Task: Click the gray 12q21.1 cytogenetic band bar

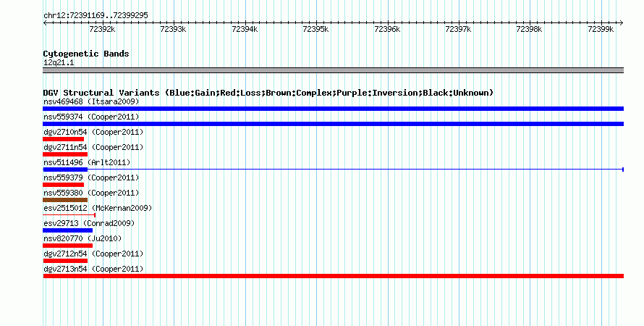Action: [x=333, y=70]
